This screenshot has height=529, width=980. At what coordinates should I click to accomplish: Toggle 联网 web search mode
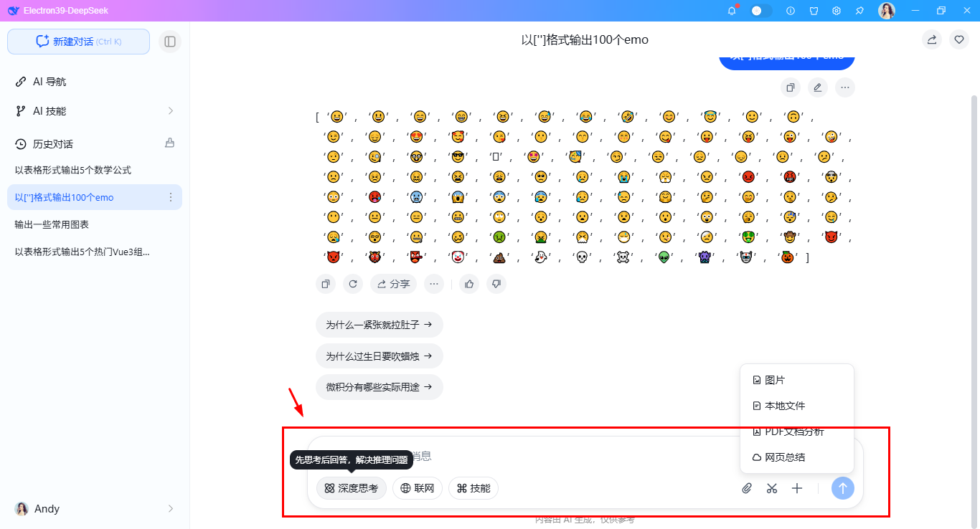point(418,488)
